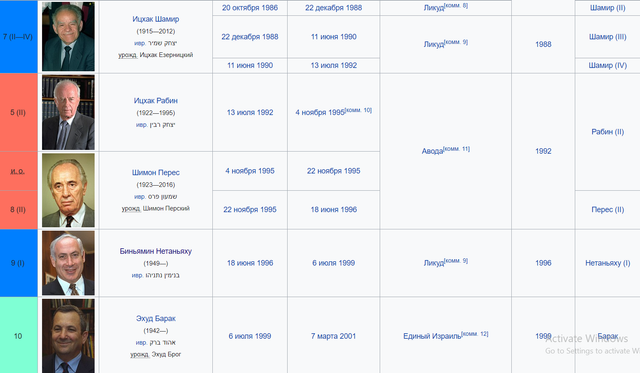Click the number 10 in the green cell
640x373 pixels.
point(18,336)
